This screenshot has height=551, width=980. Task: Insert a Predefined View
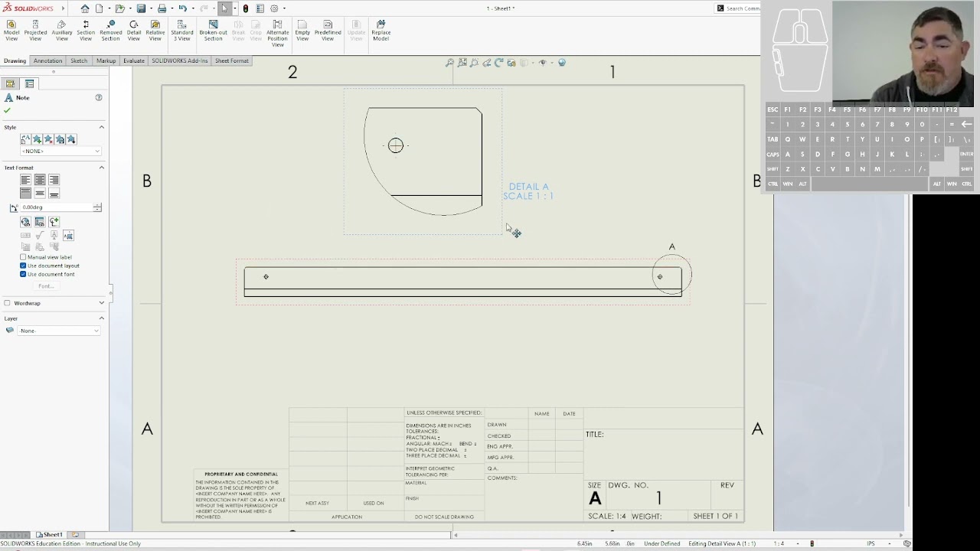tap(328, 31)
